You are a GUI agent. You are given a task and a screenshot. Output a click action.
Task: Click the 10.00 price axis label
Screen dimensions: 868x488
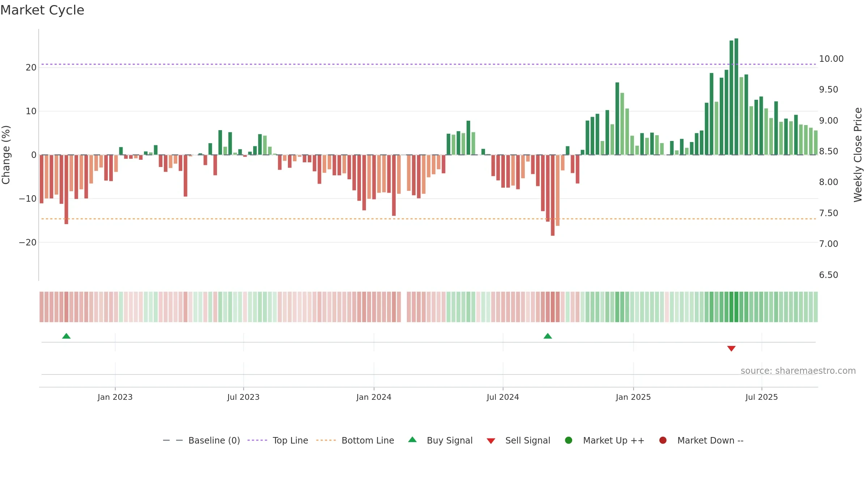[x=831, y=59]
